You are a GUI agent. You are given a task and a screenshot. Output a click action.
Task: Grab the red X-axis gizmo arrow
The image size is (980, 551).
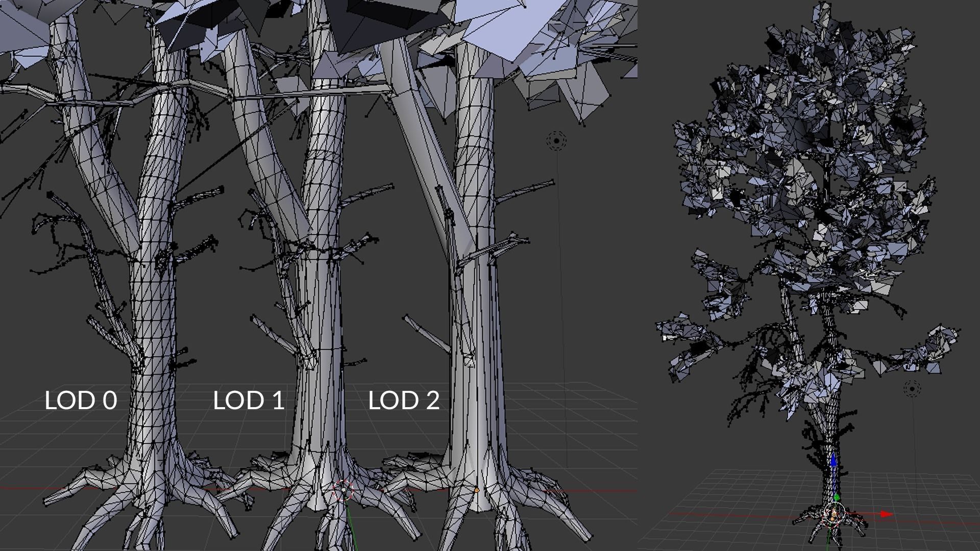pyautogui.click(x=887, y=514)
